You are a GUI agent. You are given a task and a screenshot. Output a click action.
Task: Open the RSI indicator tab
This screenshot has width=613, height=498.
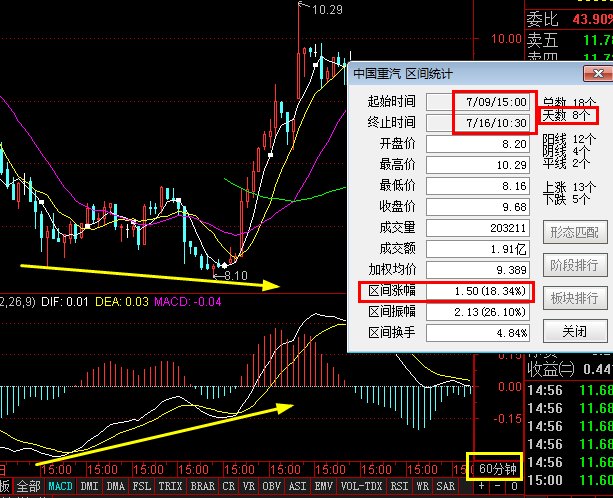click(399, 487)
